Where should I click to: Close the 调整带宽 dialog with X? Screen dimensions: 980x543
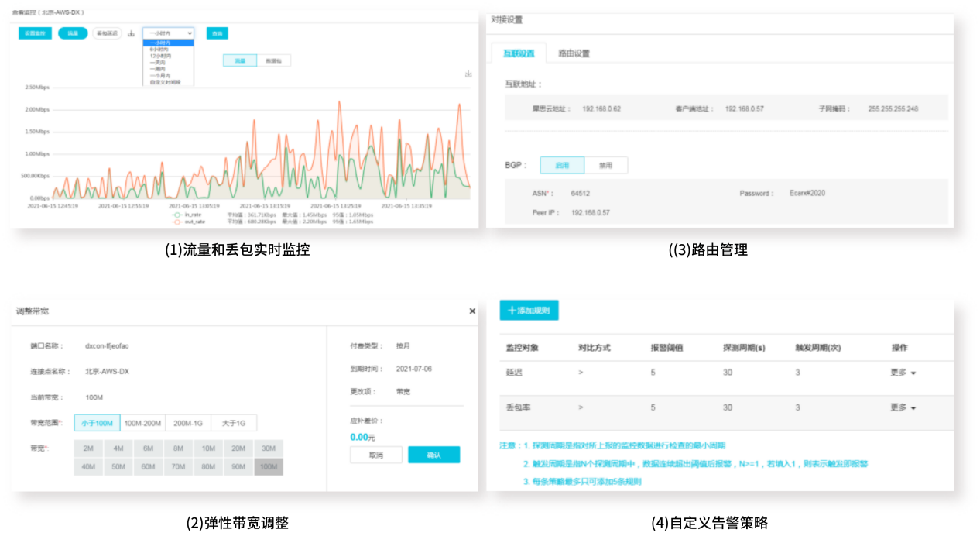click(x=472, y=311)
